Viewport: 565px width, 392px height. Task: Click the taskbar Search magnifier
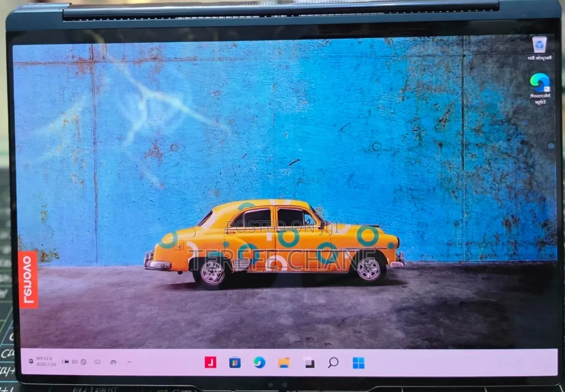coord(333,363)
